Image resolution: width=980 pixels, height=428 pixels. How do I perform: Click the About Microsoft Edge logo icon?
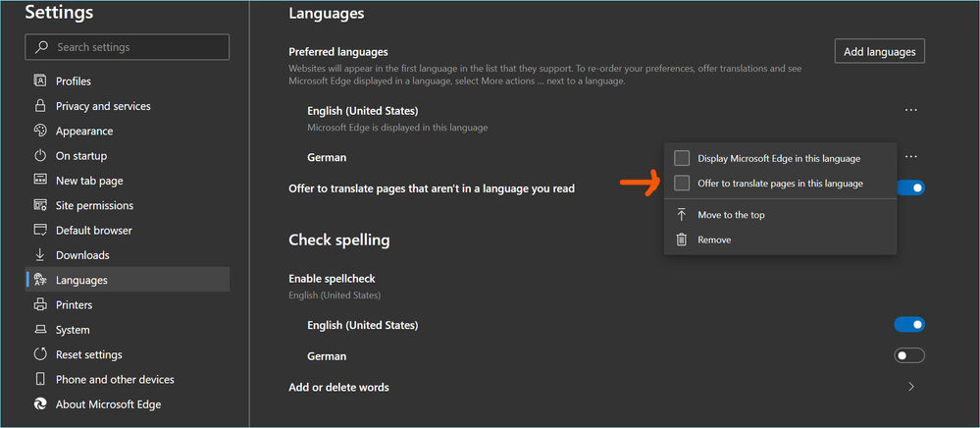40,404
